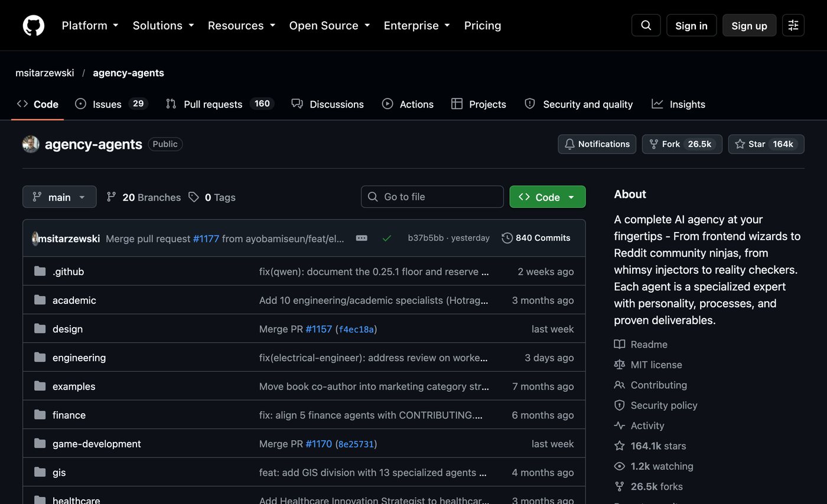Viewport: 827px width, 504px height.
Task: Open the Actions tab
Action: coord(408,104)
